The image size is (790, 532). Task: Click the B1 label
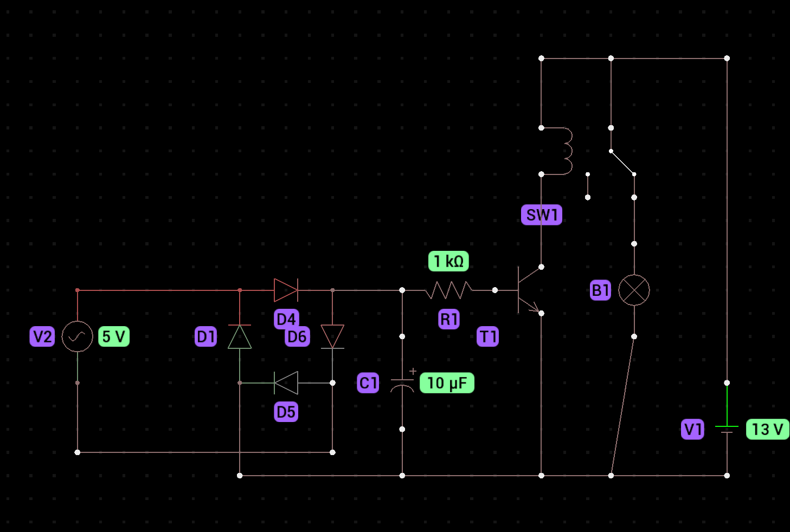point(601,290)
